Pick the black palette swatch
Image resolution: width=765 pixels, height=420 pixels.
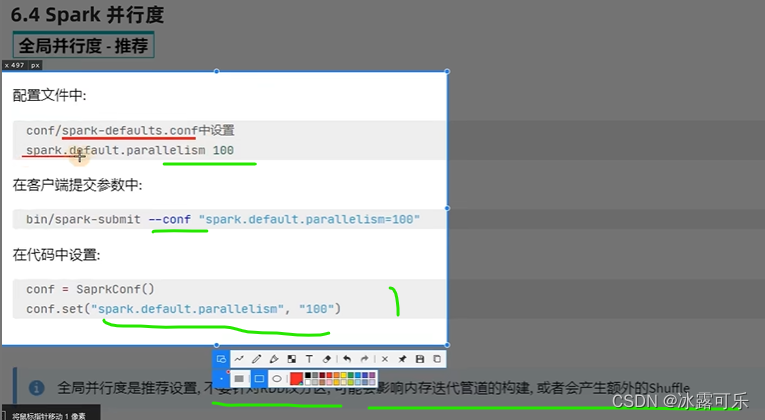(x=308, y=375)
